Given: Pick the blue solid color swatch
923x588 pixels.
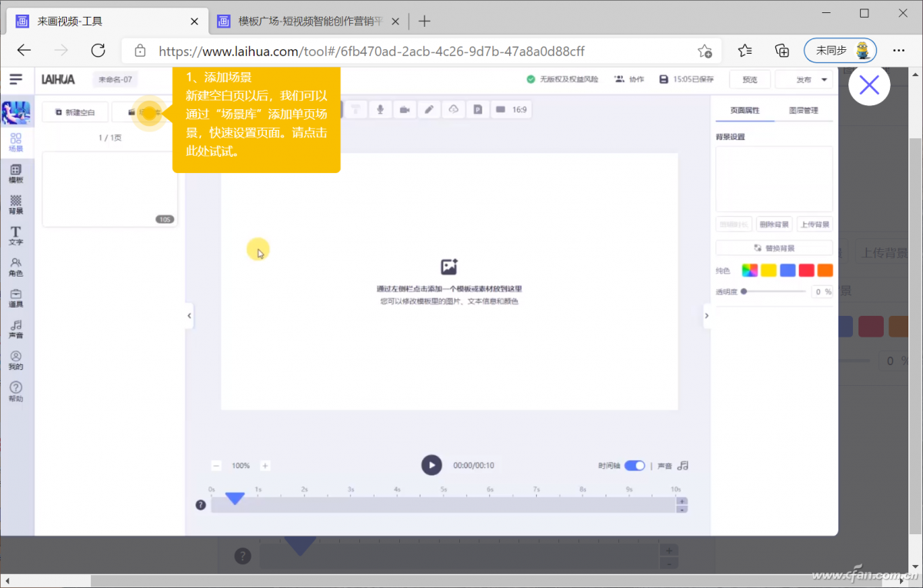Looking at the screenshot, I should click(788, 271).
